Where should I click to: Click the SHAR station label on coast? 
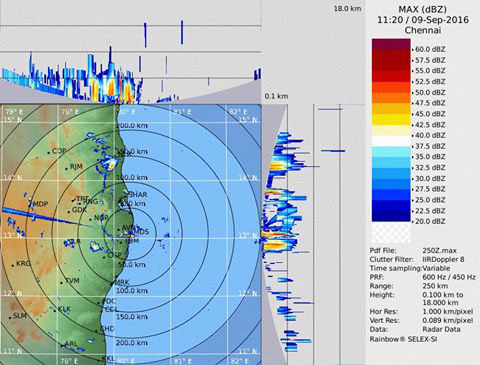pos(138,194)
